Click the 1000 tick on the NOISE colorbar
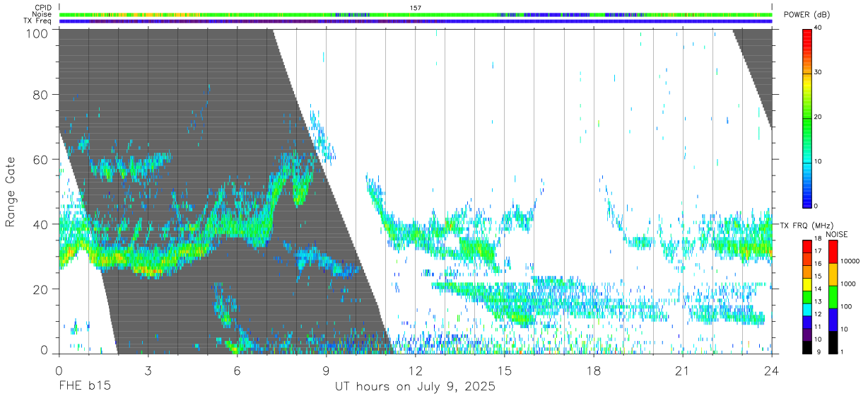This screenshot has height=401, width=868. [850, 284]
